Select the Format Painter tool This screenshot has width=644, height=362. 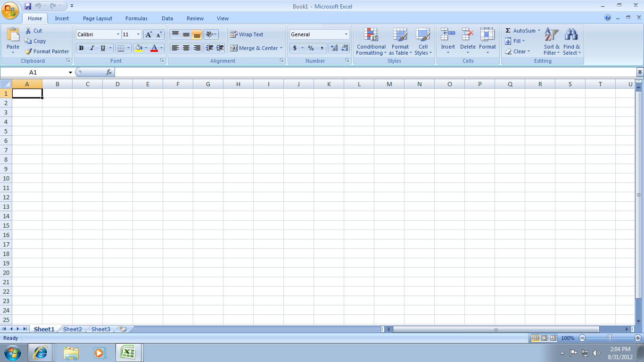[x=47, y=51]
